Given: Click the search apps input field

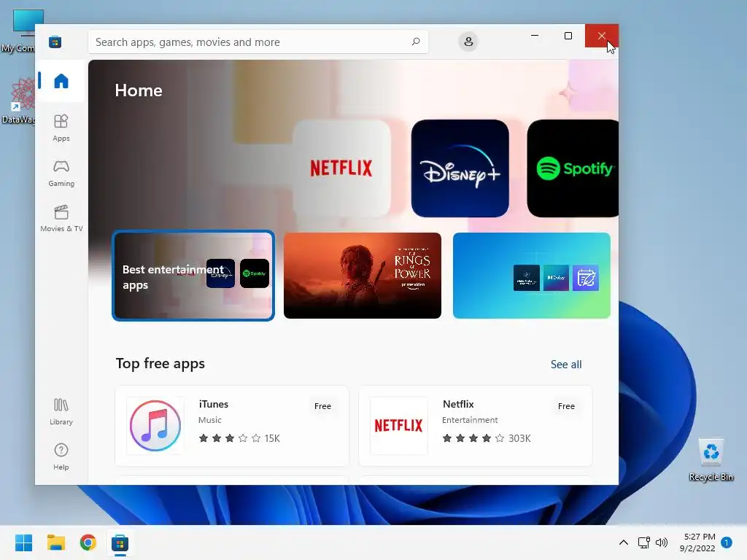Looking at the screenshot, I should 258,42.
